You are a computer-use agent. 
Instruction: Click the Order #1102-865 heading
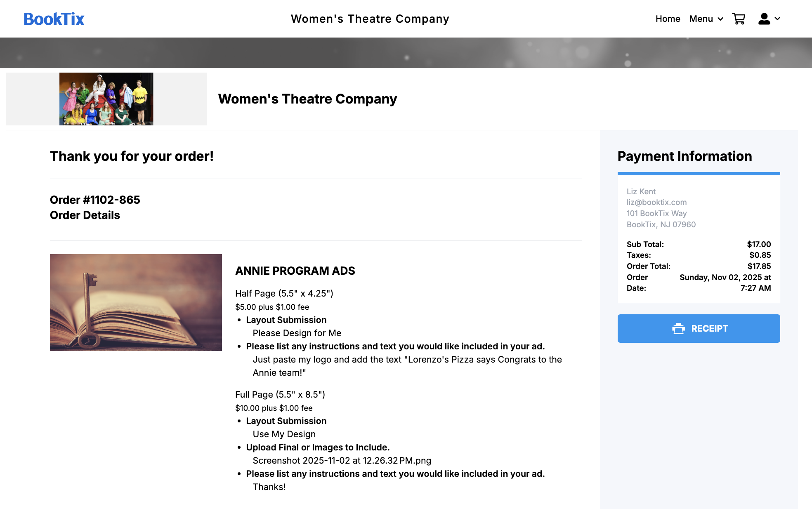[95, 200]
